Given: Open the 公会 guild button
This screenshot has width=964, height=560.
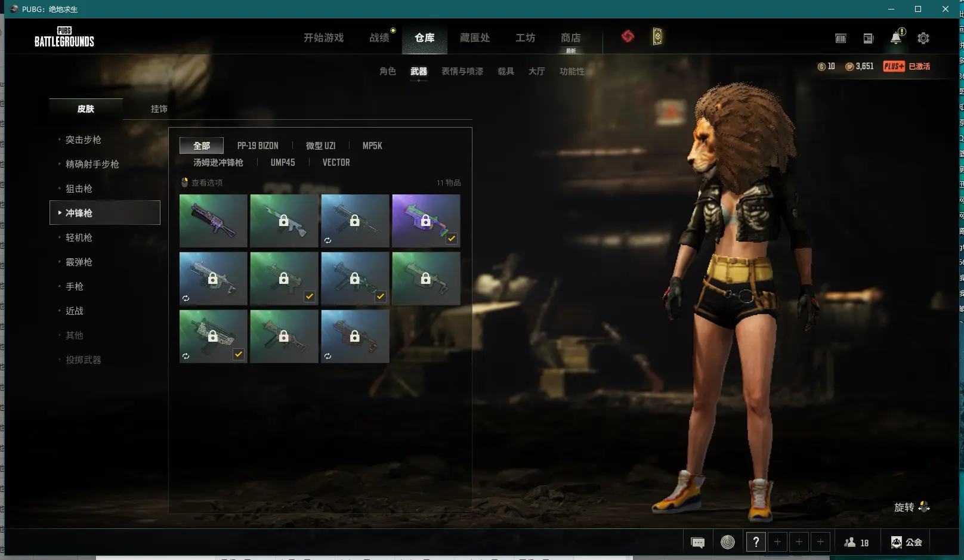Looking at the screenshot, I should click(907, 542).
